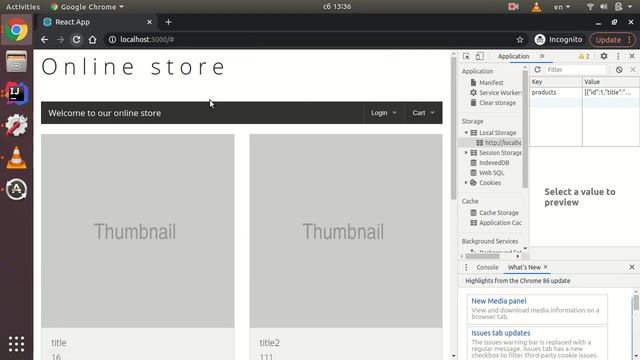The image size is (640, 360).
Task: Expand the Cookies tree node
Action: pos(466,183)
